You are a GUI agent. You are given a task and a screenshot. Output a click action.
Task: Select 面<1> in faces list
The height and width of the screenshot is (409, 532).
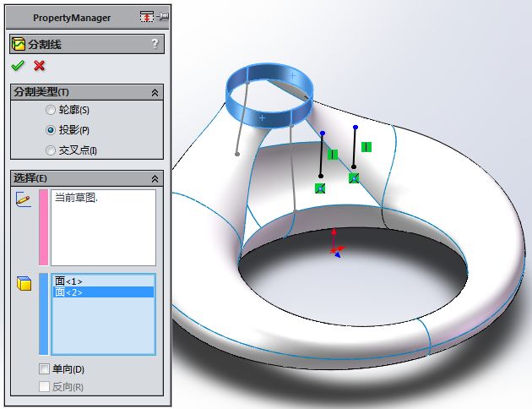104,281
